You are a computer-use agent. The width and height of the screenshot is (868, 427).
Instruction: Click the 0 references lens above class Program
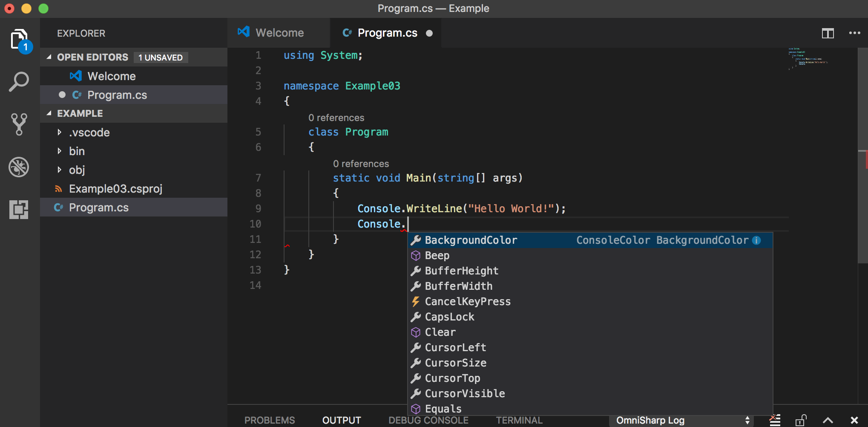(x=336, y=118)
